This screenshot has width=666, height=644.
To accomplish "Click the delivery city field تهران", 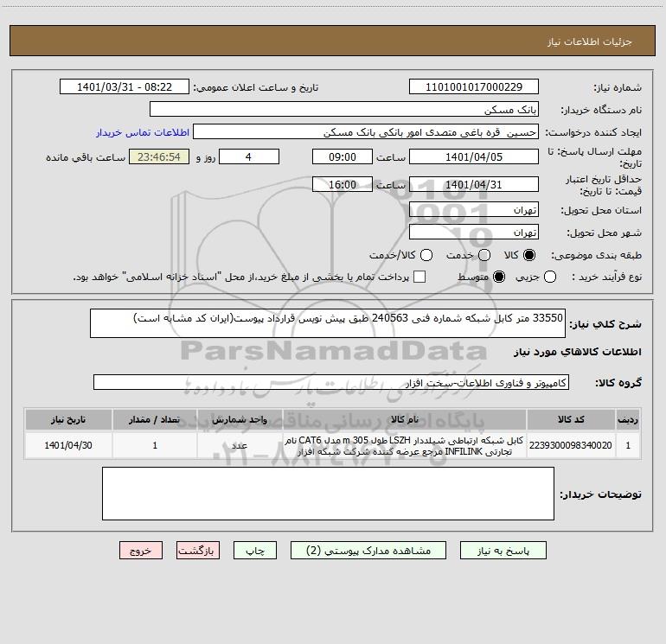I will [x=474, y=233].
